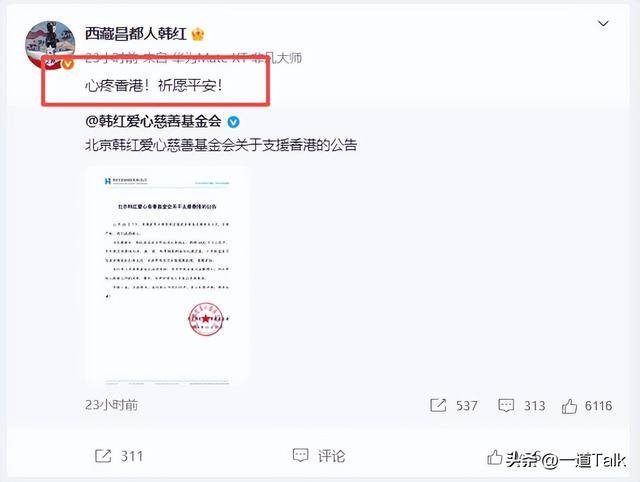Select the blue verified badge after 基金会
Screen dimensions: 640x482
(x=233, y=122)
